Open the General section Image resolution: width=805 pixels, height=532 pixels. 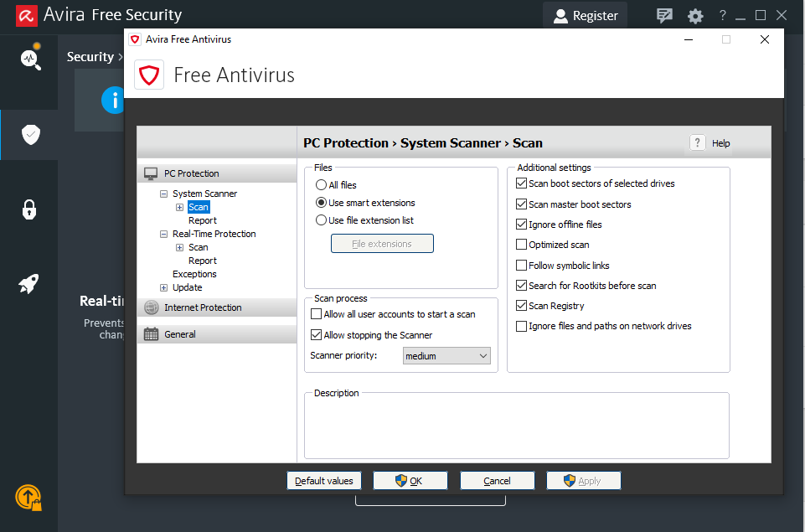pyautogui.click(x=180, y=334)
